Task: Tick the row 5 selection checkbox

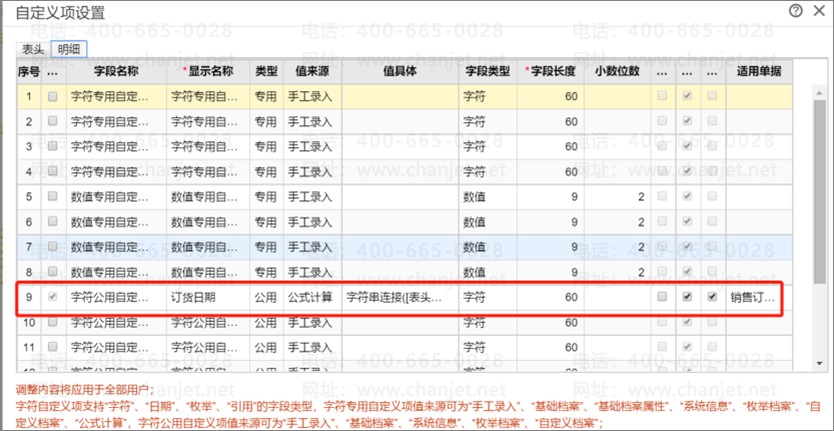Action: click(52, 196)
